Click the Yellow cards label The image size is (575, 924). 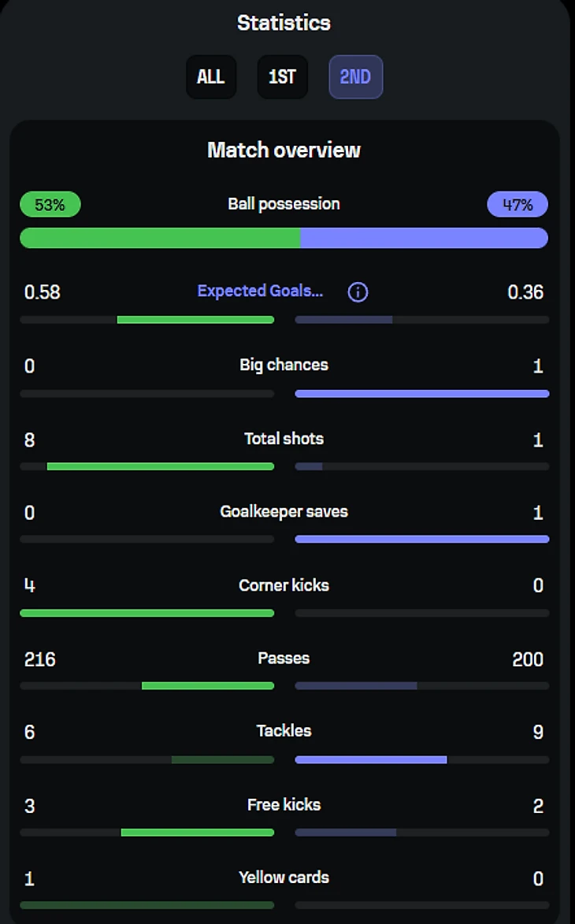click(284, 878)
